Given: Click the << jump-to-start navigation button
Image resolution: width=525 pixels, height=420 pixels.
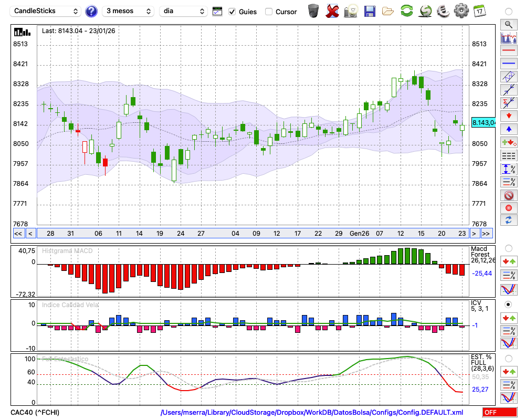Looking at the screenshot, I should (x=18, y=234).
